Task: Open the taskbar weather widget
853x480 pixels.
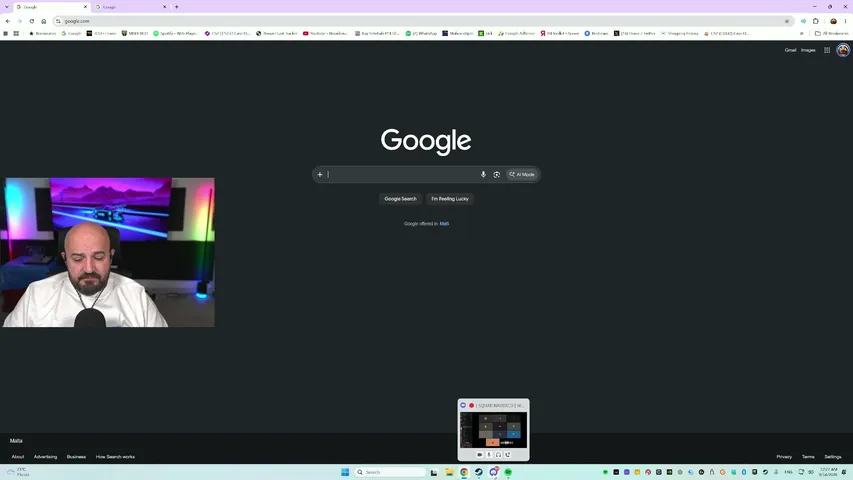Action: point(18,472)
